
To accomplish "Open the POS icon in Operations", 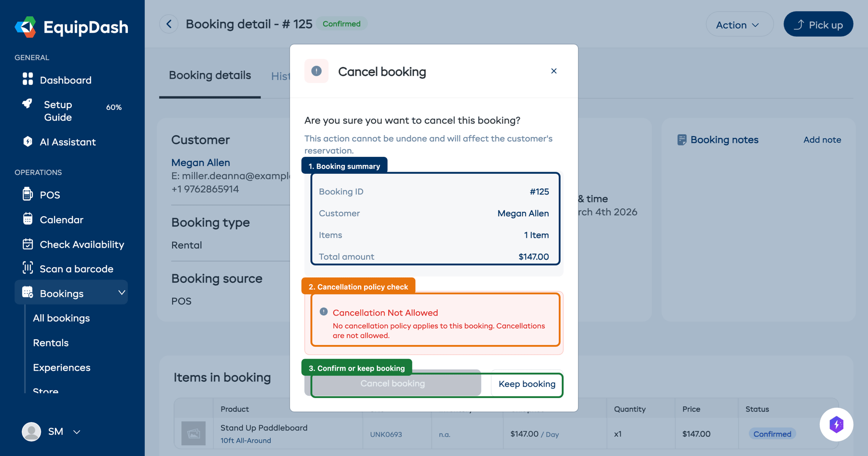I will click(28, 194).
